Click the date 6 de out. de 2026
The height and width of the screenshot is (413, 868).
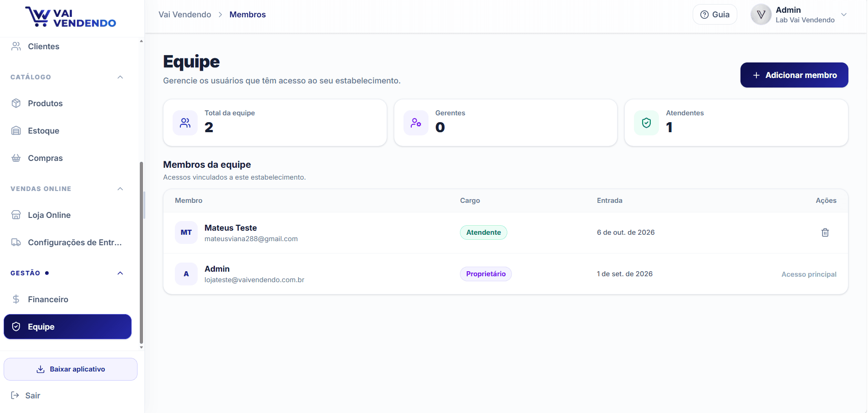pos(626,232)
